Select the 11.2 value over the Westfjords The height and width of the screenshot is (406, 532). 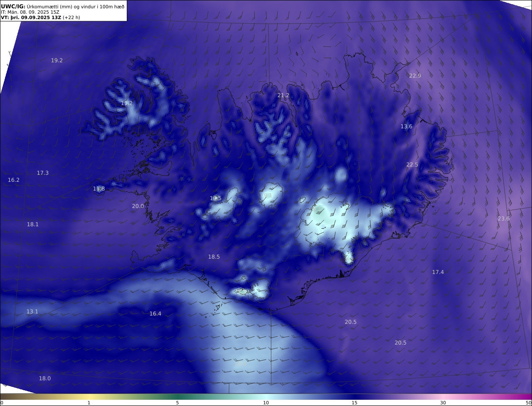pyautogui.click(x=127, y=103)
